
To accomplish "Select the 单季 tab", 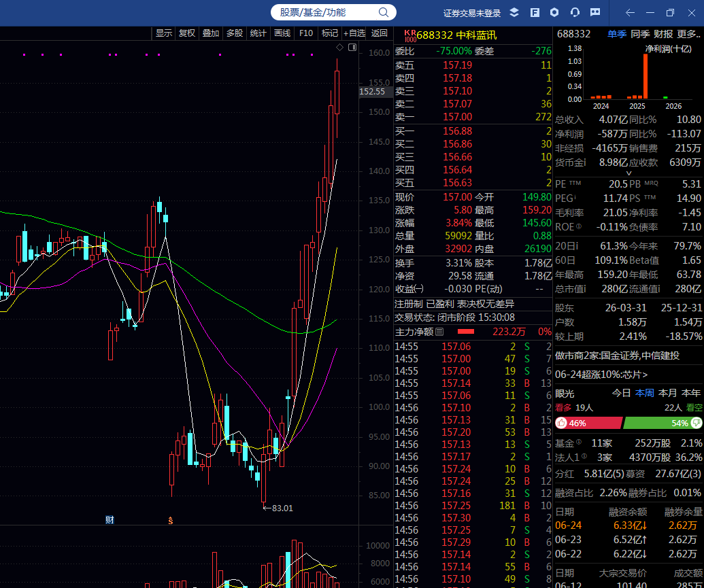I will point(616,34).
